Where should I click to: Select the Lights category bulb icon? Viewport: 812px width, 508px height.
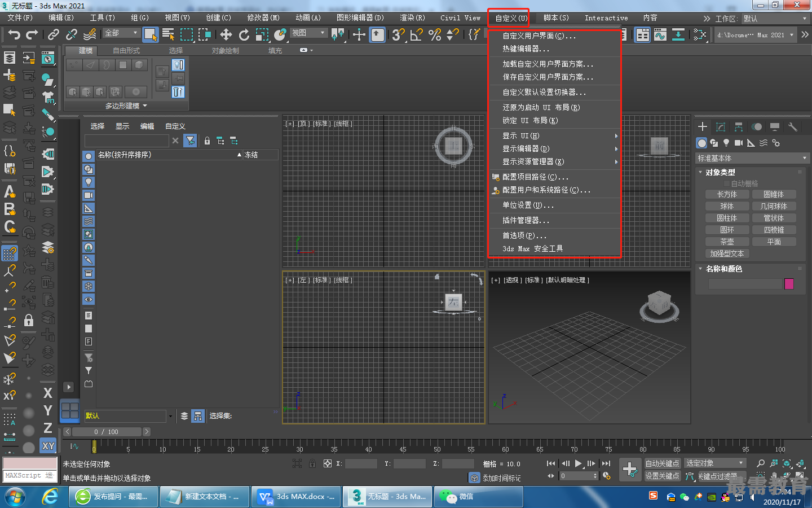coord(726,143)
